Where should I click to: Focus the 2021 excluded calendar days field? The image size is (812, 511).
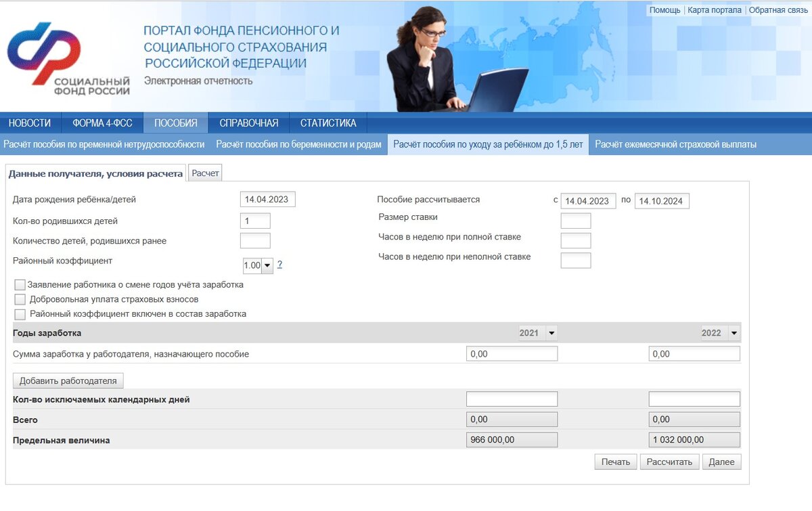click(512, 399)
